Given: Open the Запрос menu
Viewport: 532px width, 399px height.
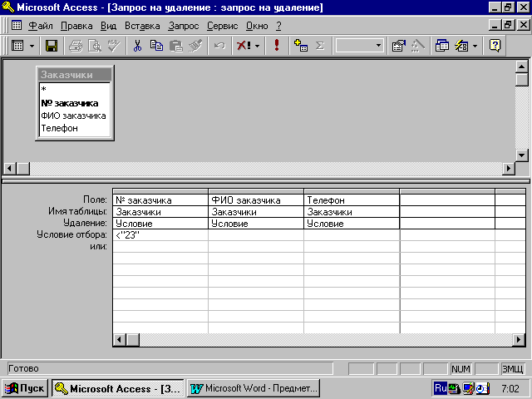Looking at the screenshot, I should pyautogui.click(x=184, y=26).
